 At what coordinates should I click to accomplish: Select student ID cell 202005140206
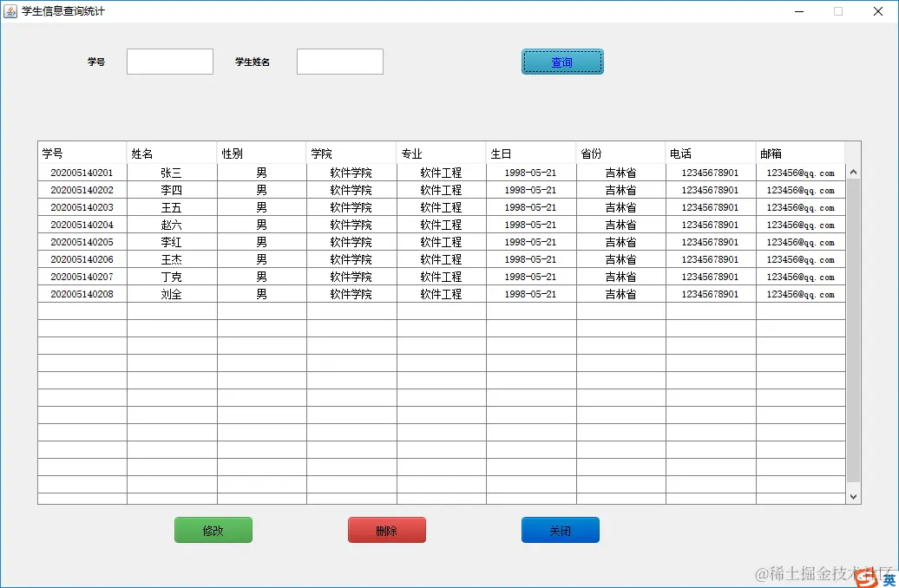(82, 259)
